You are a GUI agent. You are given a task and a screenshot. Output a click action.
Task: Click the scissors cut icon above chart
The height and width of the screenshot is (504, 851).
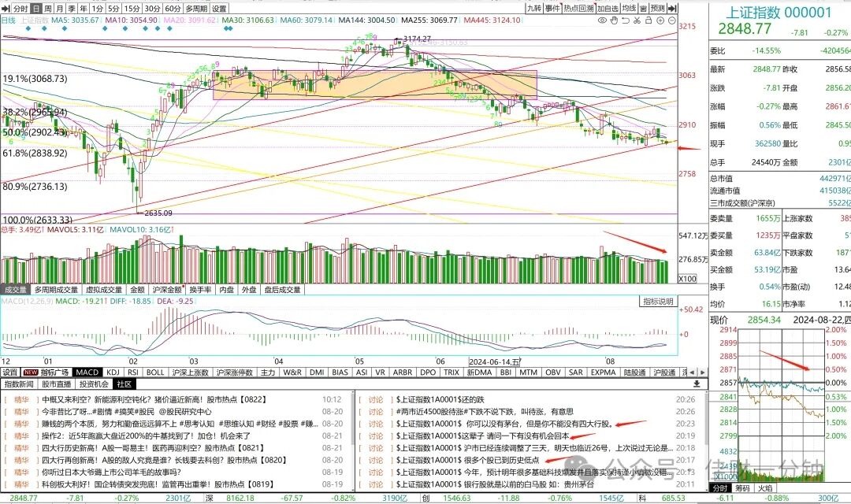point(637,20)
